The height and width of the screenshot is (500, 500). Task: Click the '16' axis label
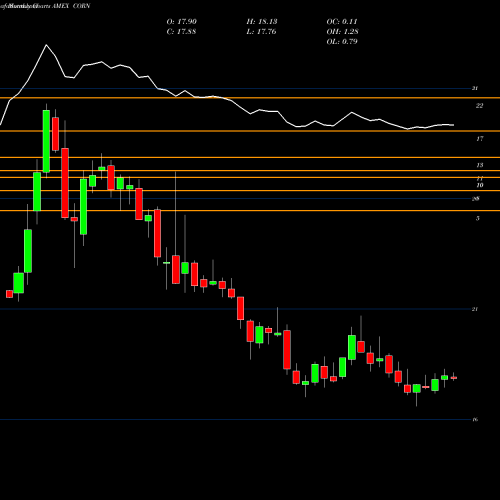[x=475, y=420]
